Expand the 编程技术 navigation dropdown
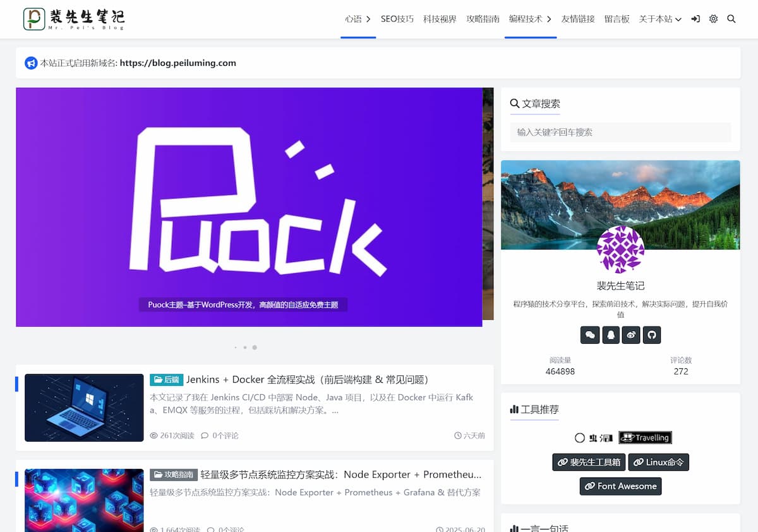This screenshot has width=758, height=532. coord(549,19)
